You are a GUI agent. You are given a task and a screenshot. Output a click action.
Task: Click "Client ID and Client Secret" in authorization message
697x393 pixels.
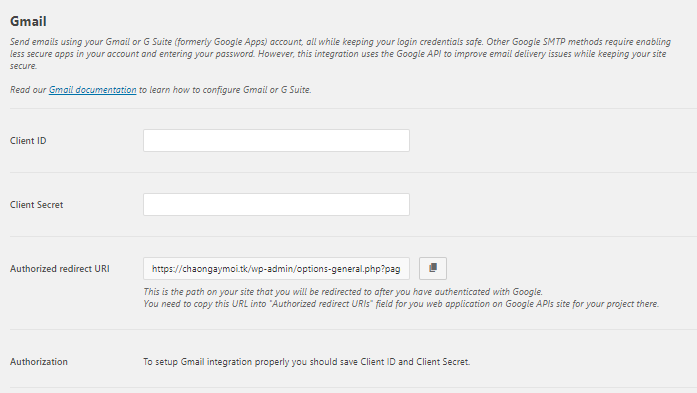(415, 361)
